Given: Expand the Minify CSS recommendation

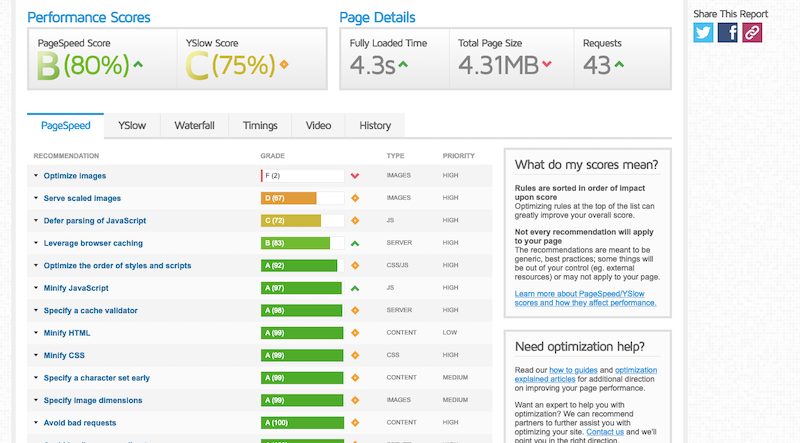Looking at the screenshot, I should (x=66, y=355).
